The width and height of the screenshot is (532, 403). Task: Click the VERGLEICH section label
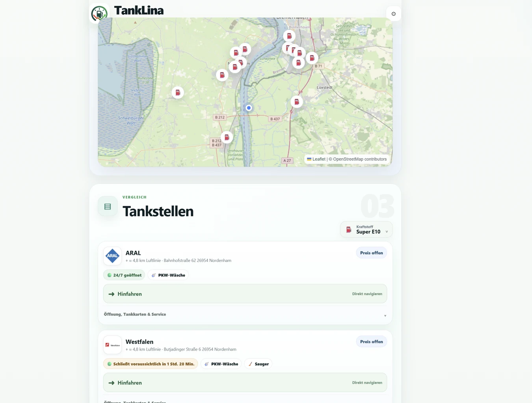point(134,197)
